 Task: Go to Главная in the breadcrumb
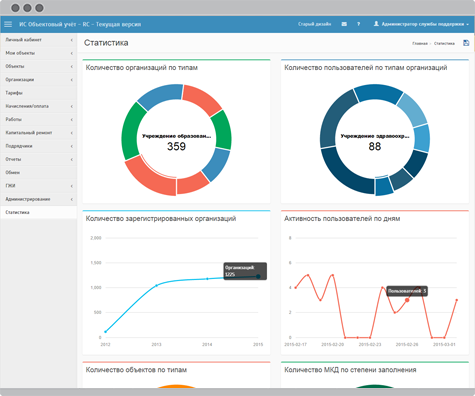click(x=420, y=43)
